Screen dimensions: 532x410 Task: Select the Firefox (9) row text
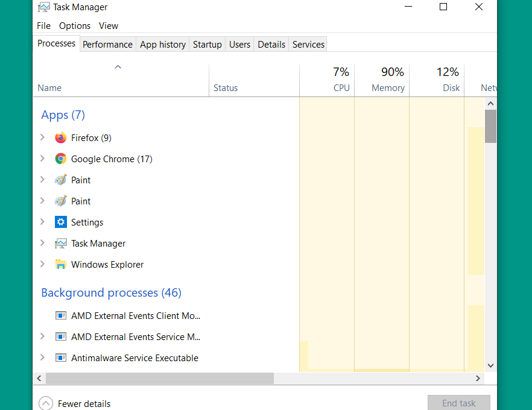(x=91, y=138)
